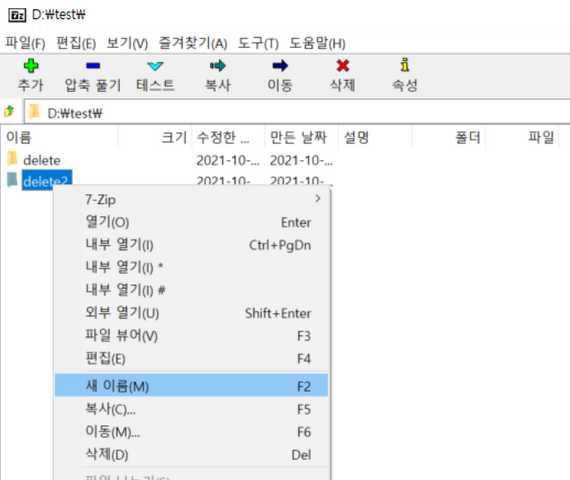Viewport: 570px width, 480px height.
Task: Select the delete folder in the list
Action: pyautogui.click(x=42, y=160)
